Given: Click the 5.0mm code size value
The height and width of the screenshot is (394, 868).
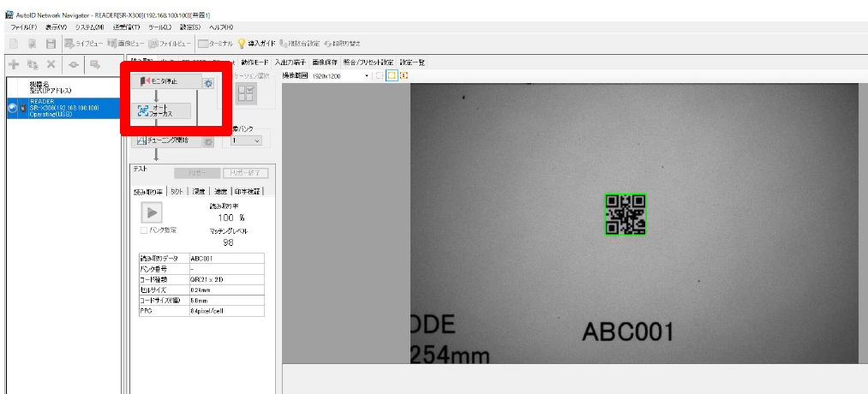Looking at the screenshot, I should point(226,301).
